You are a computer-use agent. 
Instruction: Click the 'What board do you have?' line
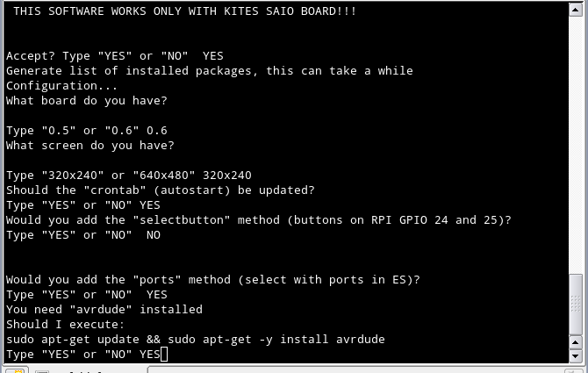pos(87,100)
